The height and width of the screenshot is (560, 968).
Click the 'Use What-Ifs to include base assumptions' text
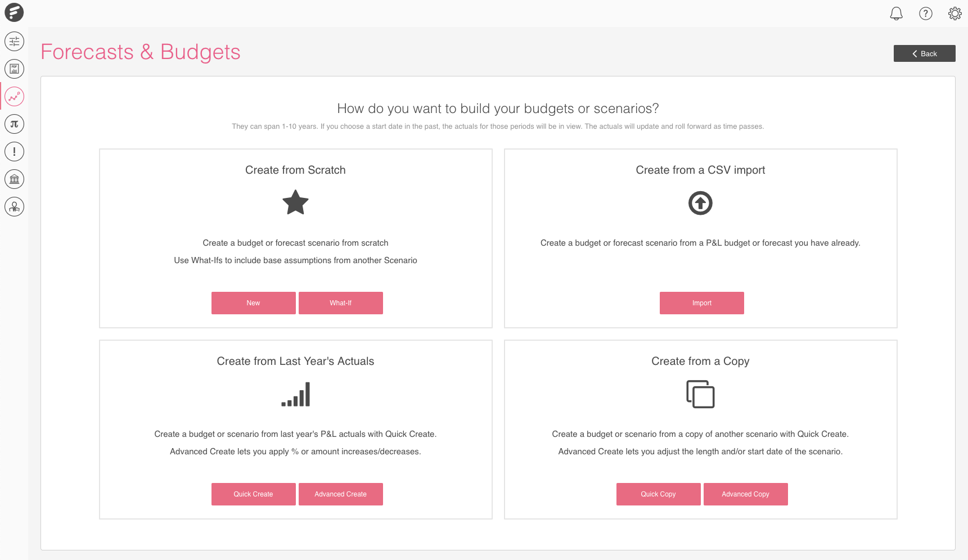295,260
